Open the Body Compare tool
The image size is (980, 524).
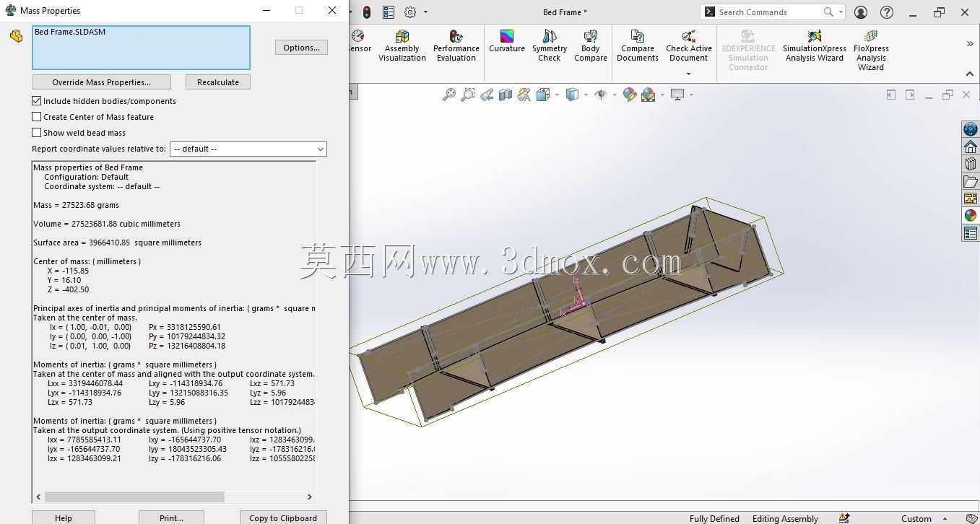[x=590, y=45]
